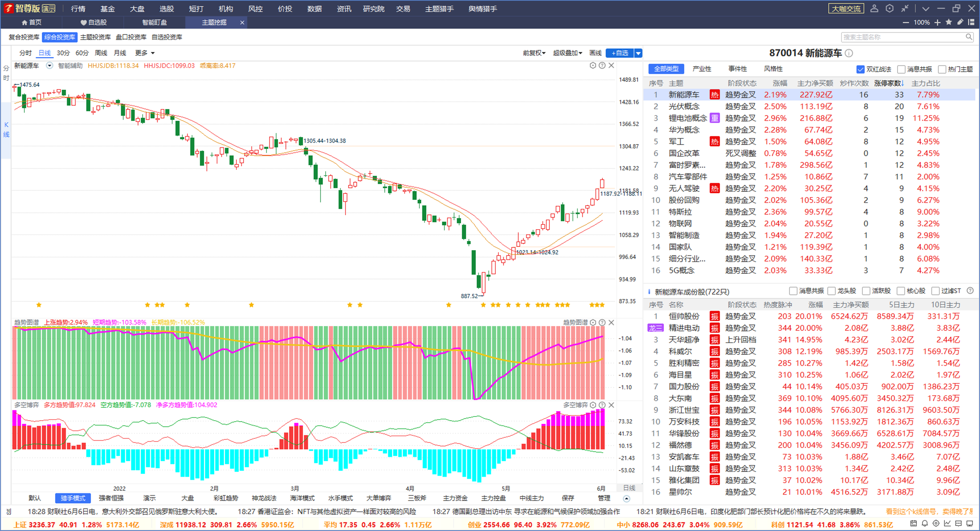Open the dropdown beside 新能源车 chart title

[x=50, y=66]
